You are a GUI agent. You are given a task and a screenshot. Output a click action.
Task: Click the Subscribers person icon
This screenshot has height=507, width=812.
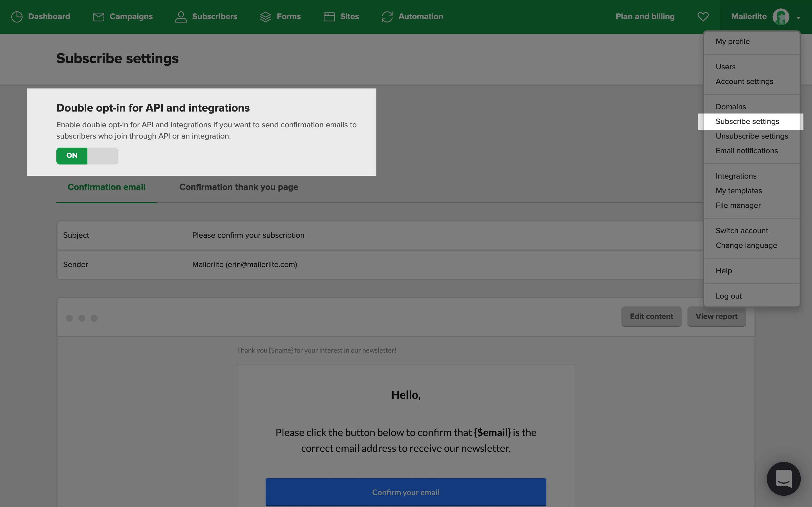pyautogui.click(x=181, y=17)
